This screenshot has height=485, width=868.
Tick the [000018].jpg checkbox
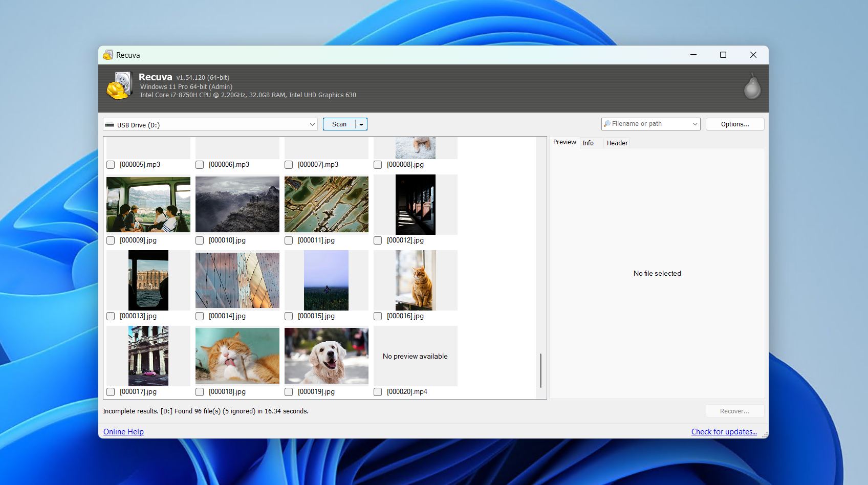click(x=200, y=392)
